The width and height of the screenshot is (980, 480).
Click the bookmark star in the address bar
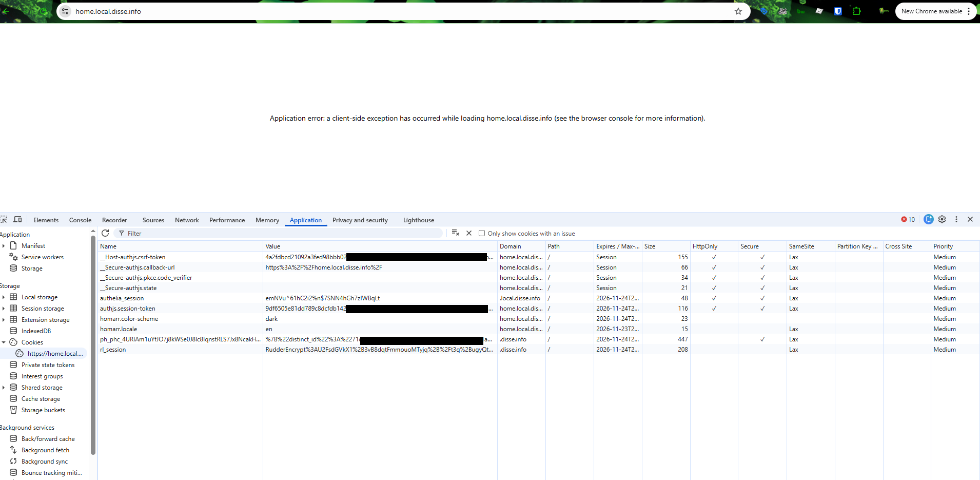point(738,11)
